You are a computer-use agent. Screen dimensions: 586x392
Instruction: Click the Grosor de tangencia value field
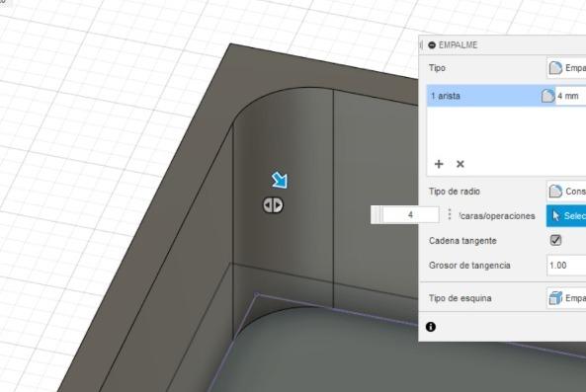tap(566, 265)
